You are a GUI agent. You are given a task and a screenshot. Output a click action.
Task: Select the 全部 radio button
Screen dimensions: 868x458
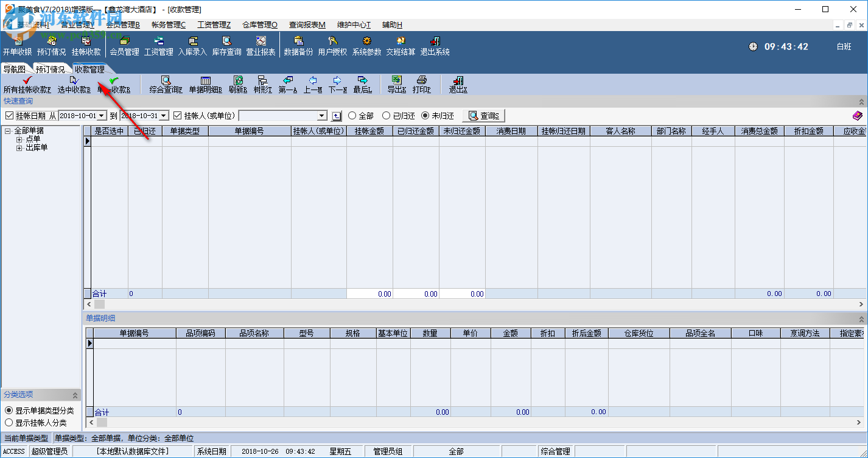click(352, 116)
